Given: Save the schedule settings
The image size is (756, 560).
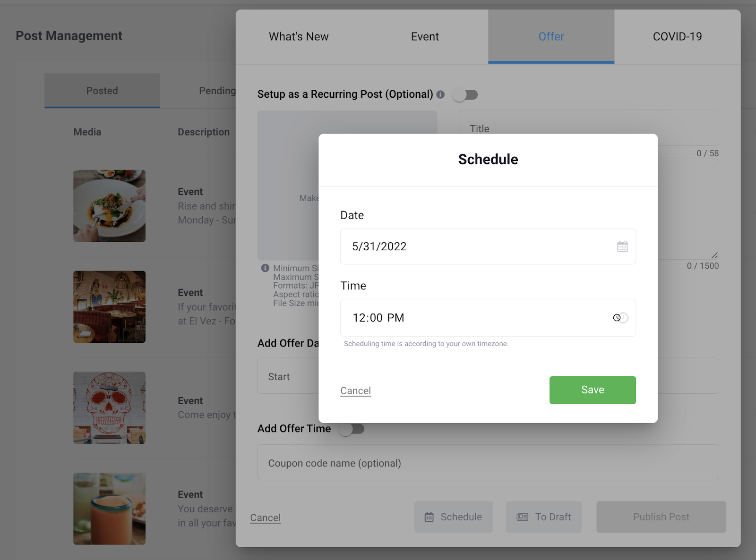Looking at the screenshot, I should pos(593,390).
